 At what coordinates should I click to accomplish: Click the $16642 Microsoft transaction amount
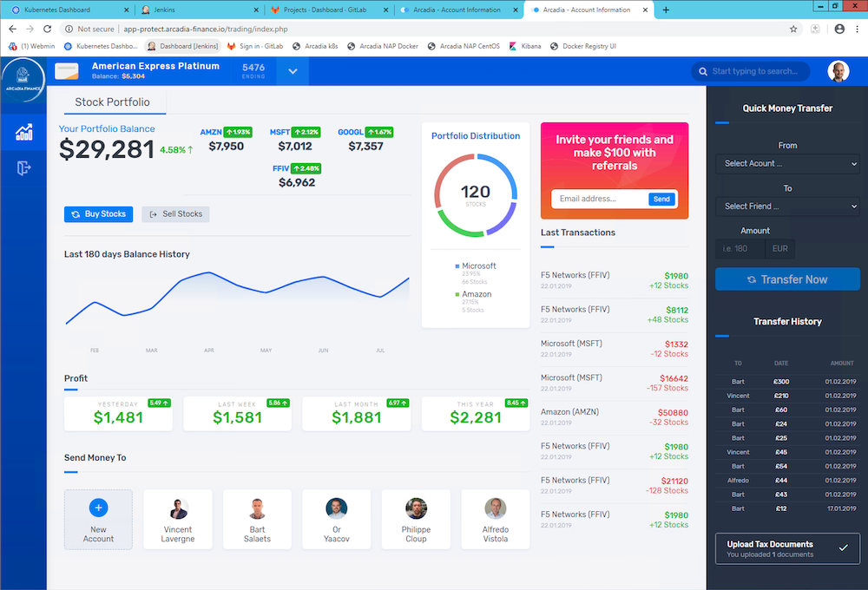[674, 378]
